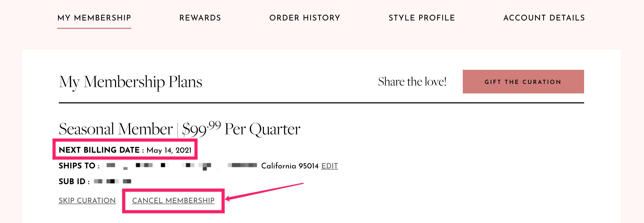Viewport: 644px width, 223px height.
Task: Click the $99.99 Per Quarter price
Action: (x=241, y=129)
